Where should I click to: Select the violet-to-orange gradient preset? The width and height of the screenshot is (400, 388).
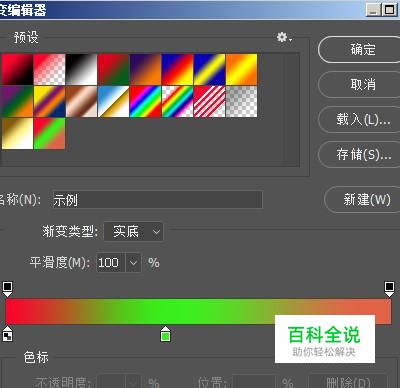click(x=146, y=70)
